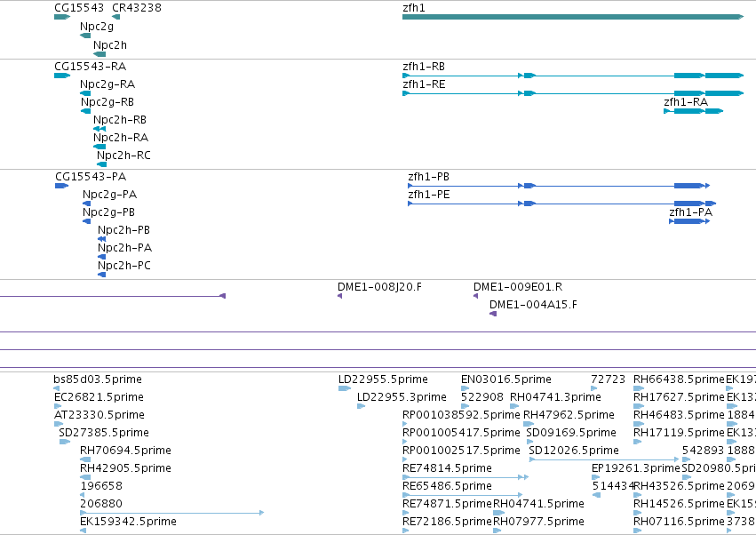The image size is (756, 535).
Task: Select the RE72186.5prime EST
Action: coord(405,531)
